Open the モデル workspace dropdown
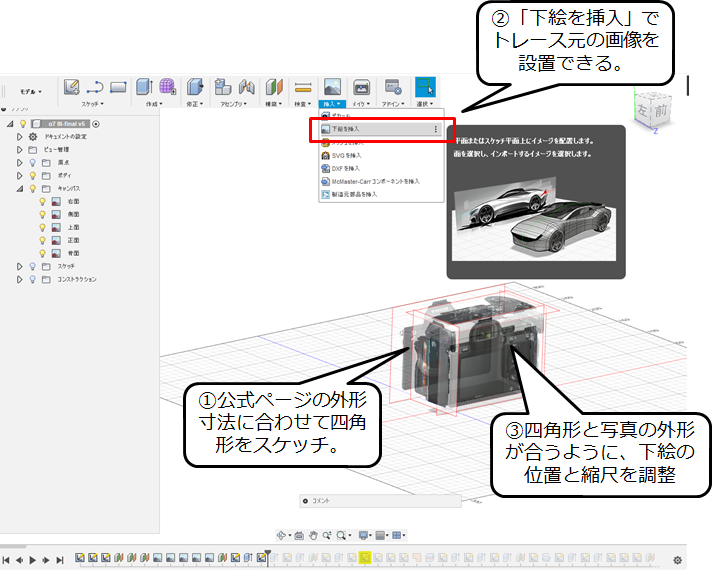The height and width of the screenshot is (570, 712). pyautogui.click(x=30, y=91)
